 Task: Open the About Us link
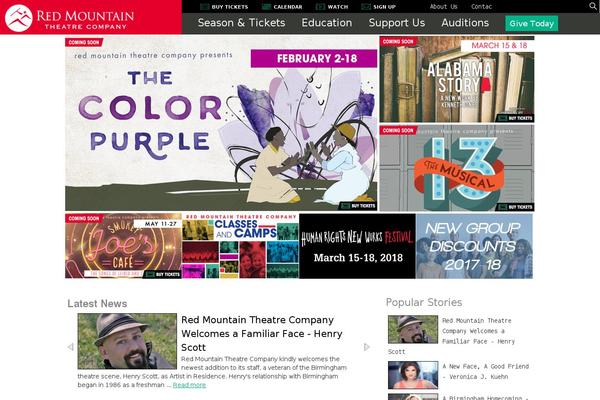click(443, 7)
